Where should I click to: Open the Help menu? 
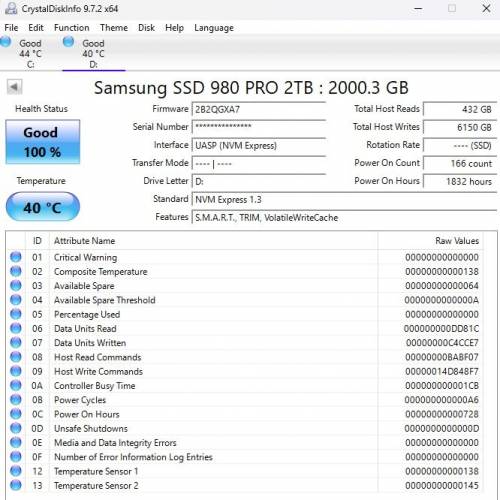coord(174,28)
